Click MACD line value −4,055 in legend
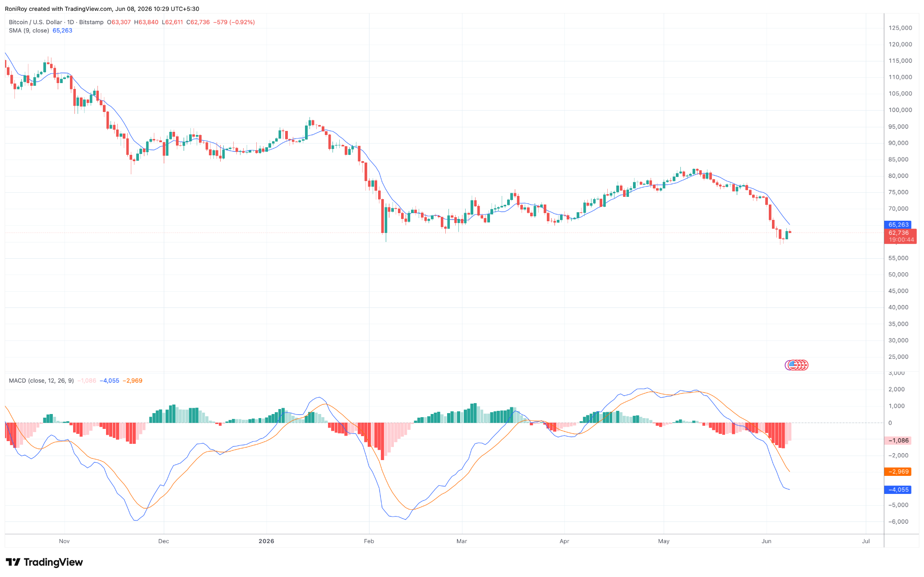Image resolution: width=924 pixels, height=577 pixels. (110, 381)
